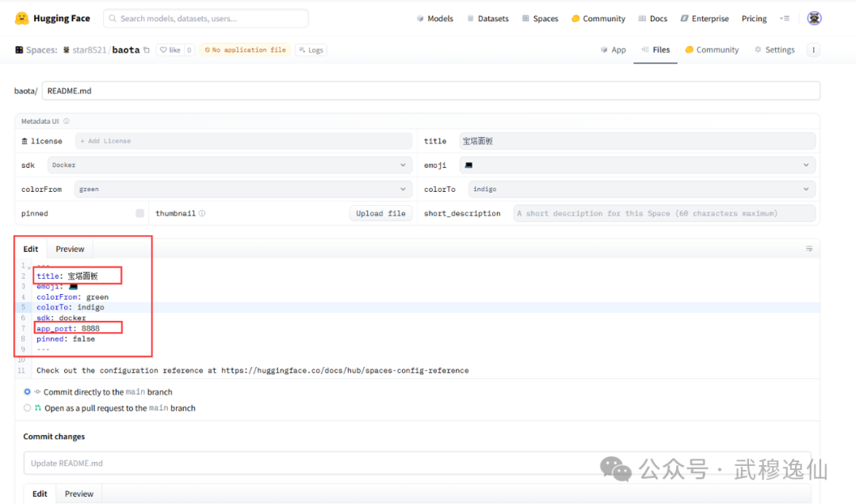Copy the baota space name icon

tap(147, 50)
